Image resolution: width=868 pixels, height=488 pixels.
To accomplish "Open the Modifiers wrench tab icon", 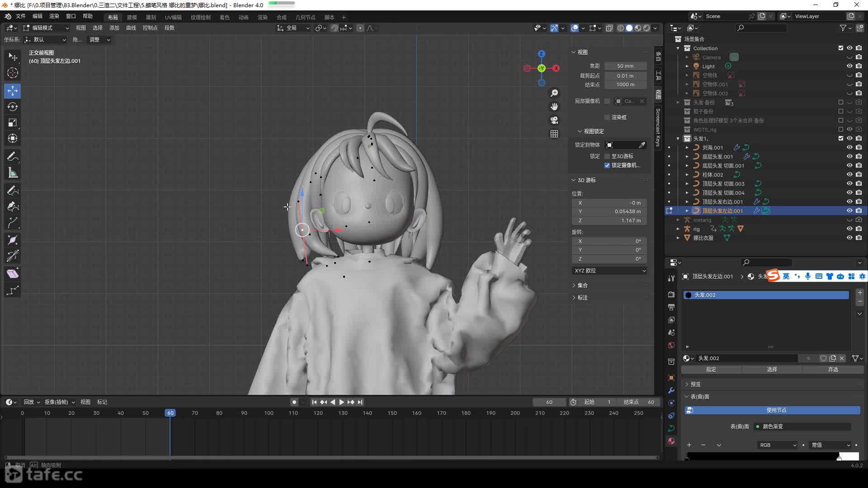I will (671, 390).
